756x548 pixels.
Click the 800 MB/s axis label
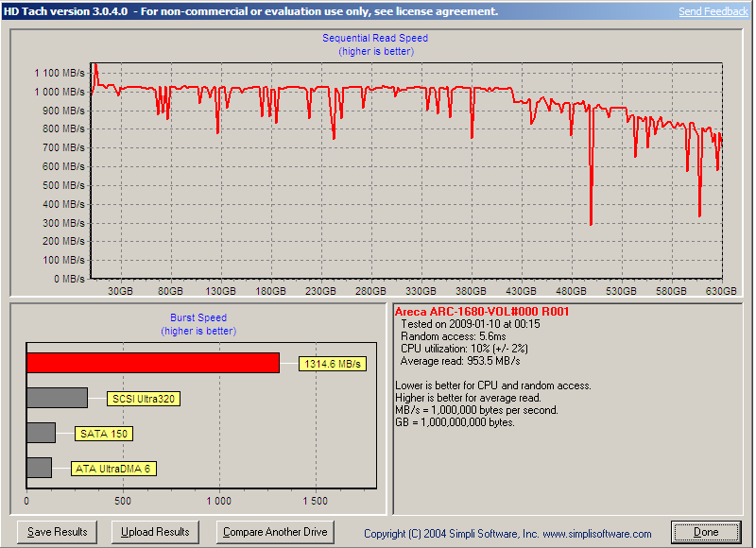pos(63,128)
